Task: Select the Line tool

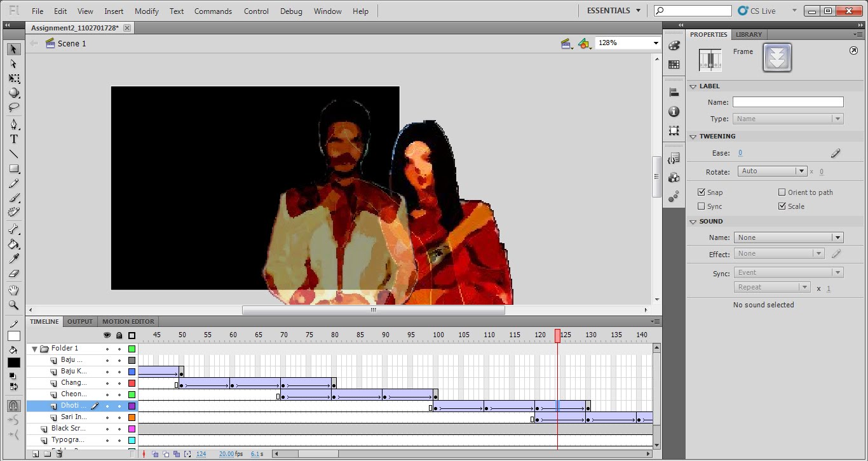Action: 13,154
